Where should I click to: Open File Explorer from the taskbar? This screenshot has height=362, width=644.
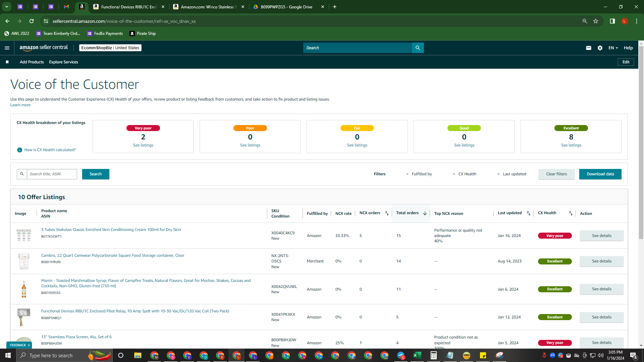138,355
